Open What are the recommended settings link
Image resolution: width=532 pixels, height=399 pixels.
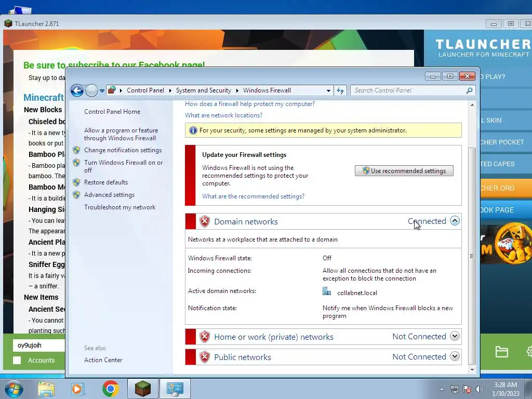(253, 196)
